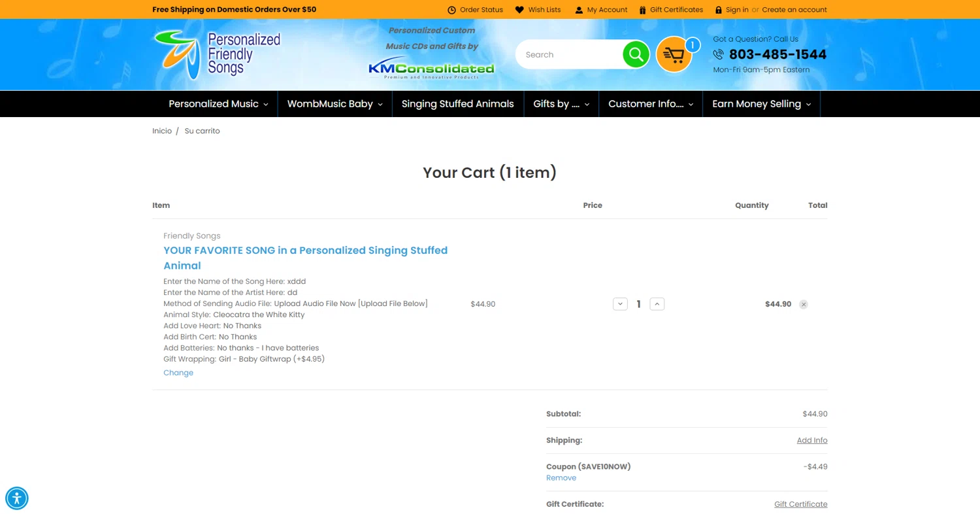Remove the item with the x icon
Image resolution: width=980 pixels, height=514 pixels.
click(804, 304)
